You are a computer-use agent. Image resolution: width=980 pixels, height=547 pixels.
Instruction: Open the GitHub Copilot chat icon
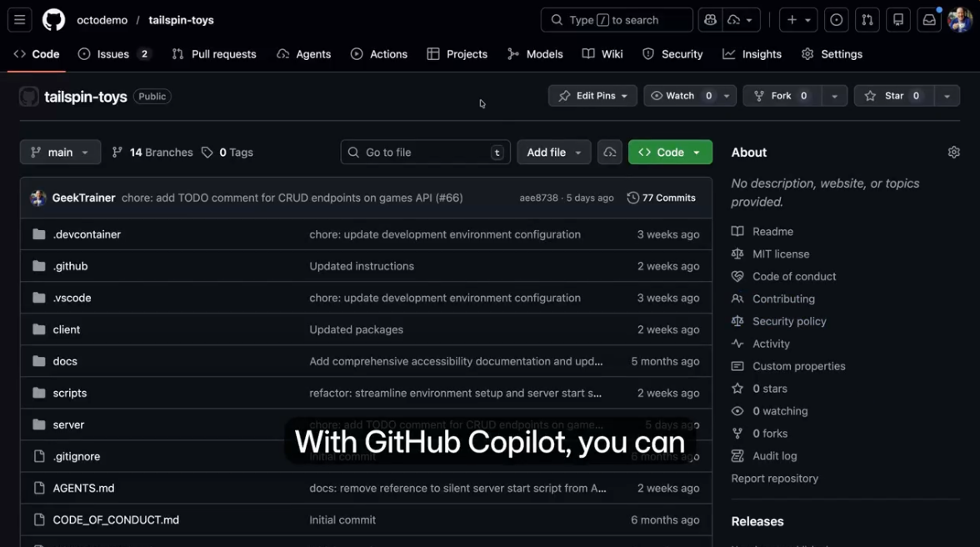click(x=710, y=20)
